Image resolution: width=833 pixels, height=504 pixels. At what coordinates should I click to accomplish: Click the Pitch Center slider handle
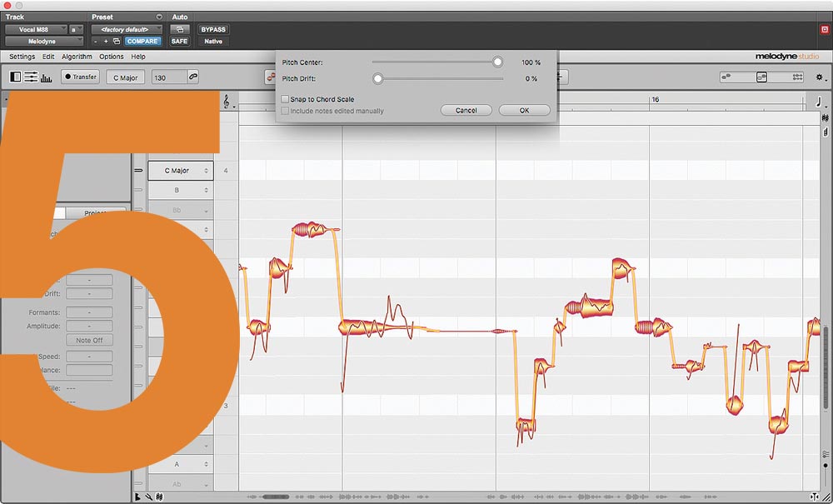(x=498, y=61)
